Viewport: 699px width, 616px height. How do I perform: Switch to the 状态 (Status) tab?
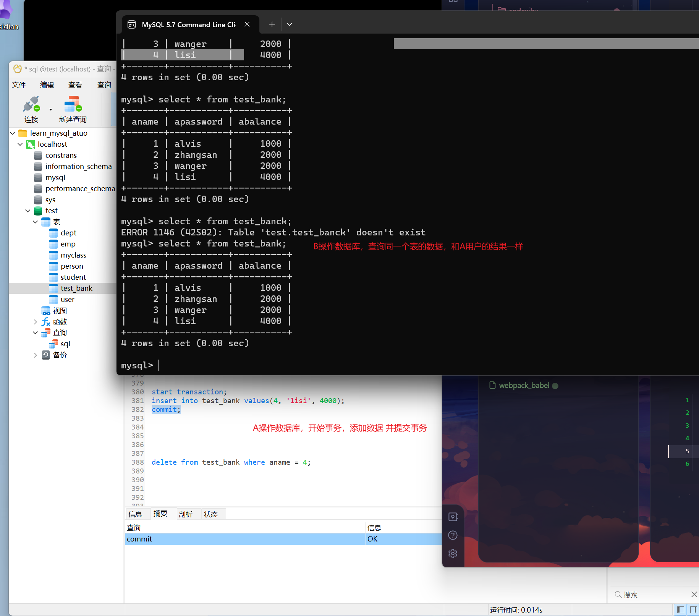point(211,514)
